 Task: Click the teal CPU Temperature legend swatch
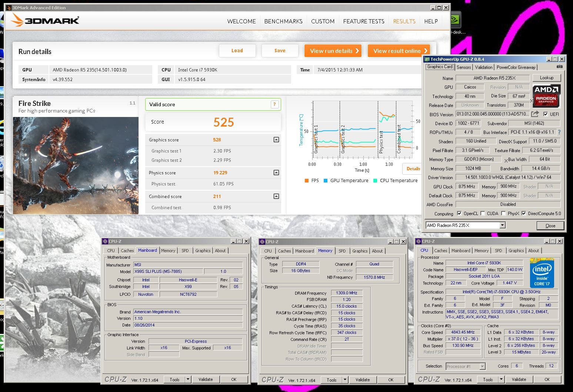[375, 181]
